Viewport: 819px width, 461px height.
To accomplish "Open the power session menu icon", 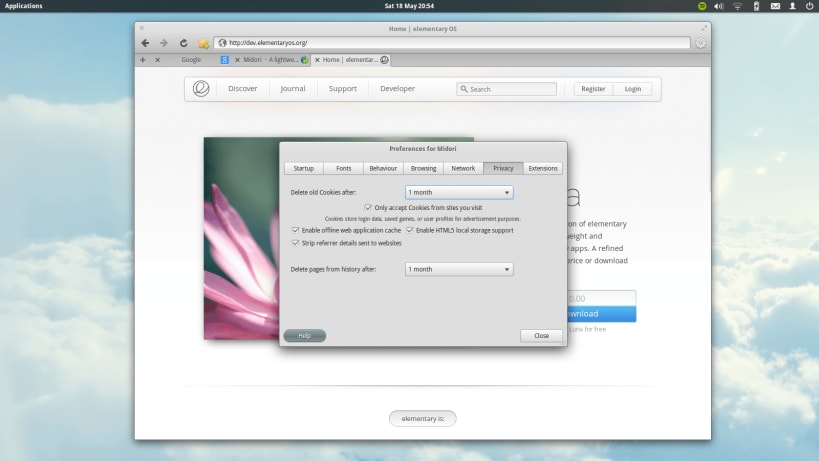I will pos(810,6).
